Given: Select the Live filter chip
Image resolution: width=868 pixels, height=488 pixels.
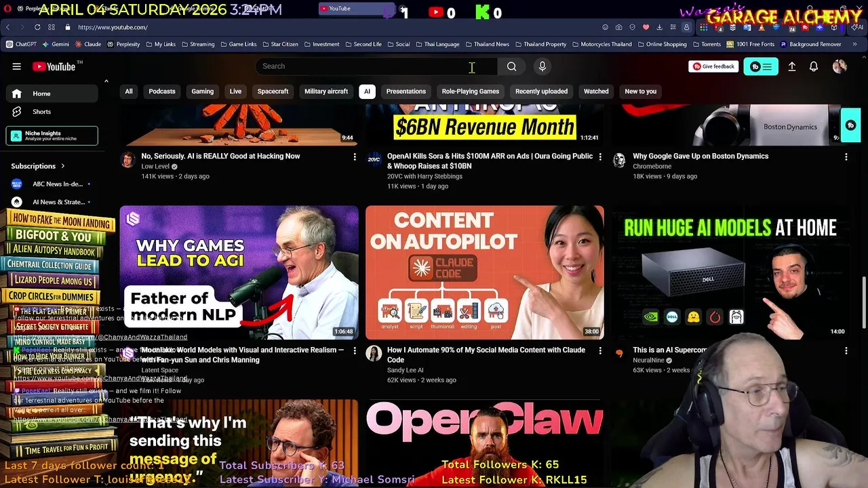Looking at the screenshot, I should [x=235, y=91].
